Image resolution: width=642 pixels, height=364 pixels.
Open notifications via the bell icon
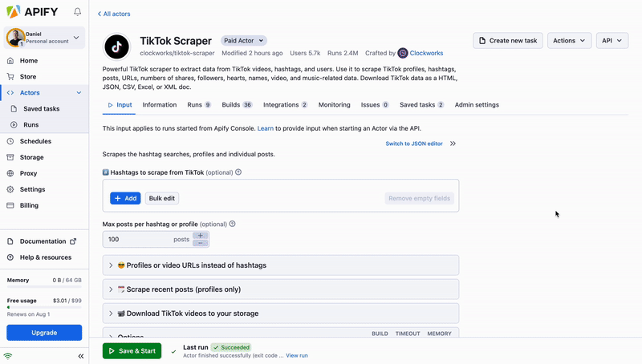point(77,12)
